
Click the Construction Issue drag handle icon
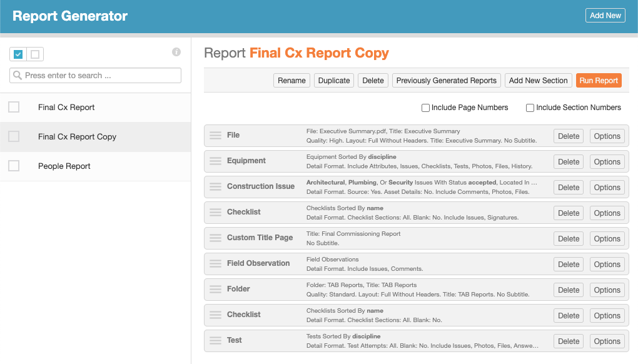[215, 186]
